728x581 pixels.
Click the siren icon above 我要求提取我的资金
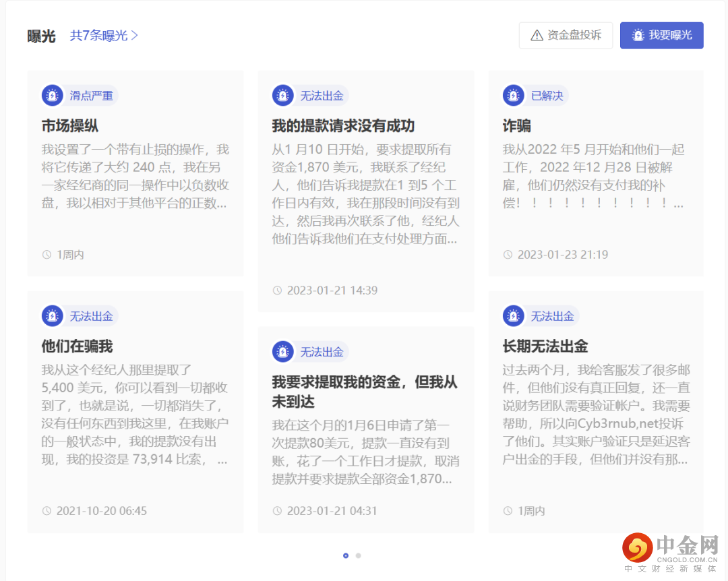(x=282, y=352)
